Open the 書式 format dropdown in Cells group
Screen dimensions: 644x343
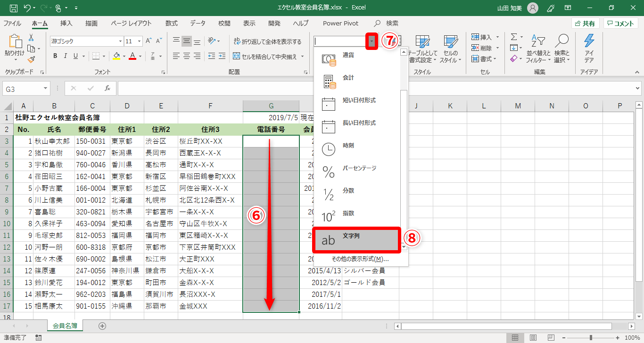(x=485, y=59)
